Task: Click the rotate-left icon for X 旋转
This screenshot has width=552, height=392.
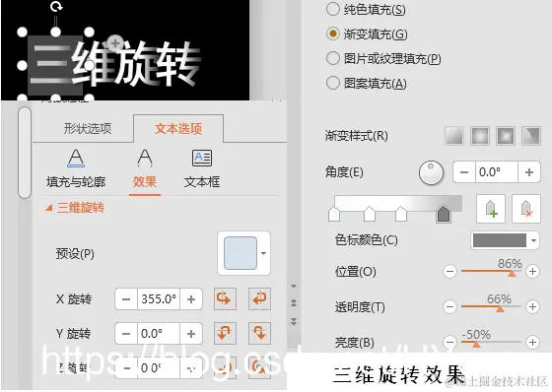Action: 225,299
